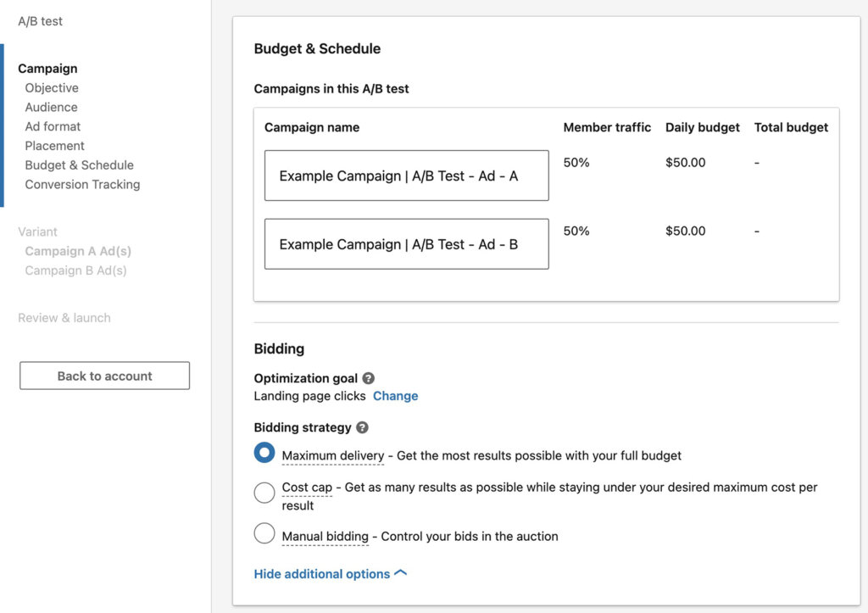Select the Landing page clicks text
This screenshot has width=868, height=613.
pyautogui.click(x=308, y=396)
